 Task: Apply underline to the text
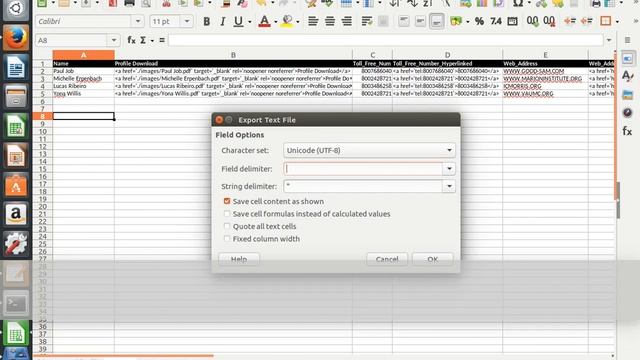pos(238,21)
